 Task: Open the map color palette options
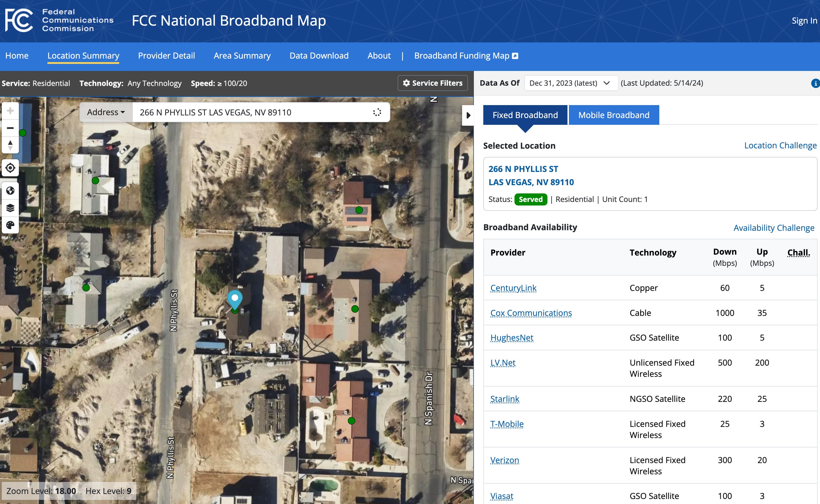pos(10,225)
